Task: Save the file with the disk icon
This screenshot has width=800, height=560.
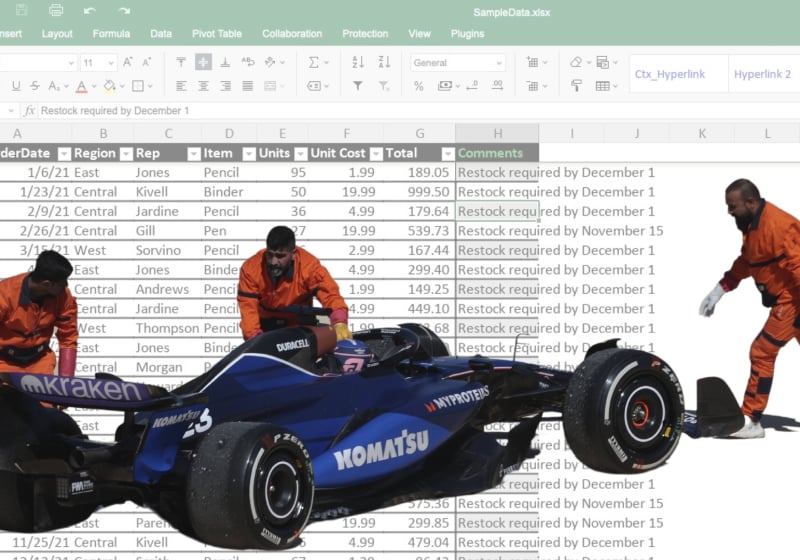Action: click(21, 10)
